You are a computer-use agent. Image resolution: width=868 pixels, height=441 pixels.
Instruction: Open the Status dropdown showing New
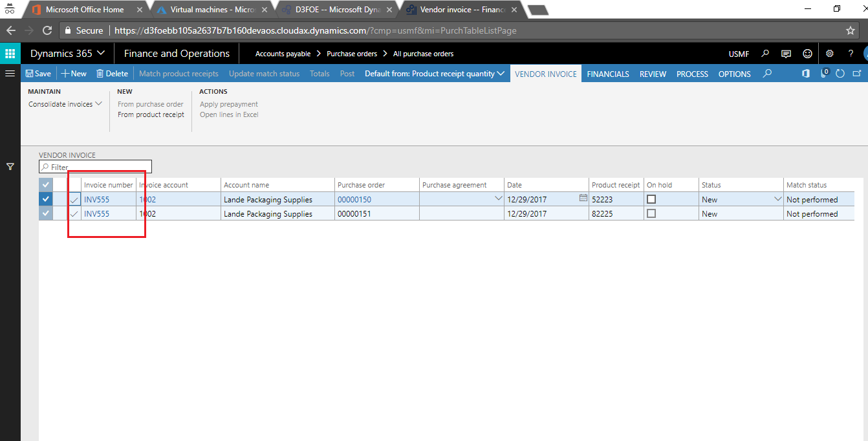(777, 199)
